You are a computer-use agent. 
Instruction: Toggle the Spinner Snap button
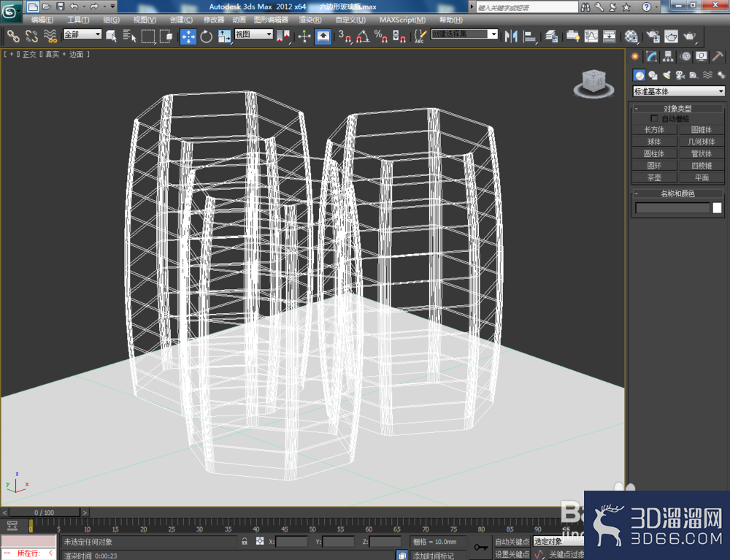click(x=399, y=37)
